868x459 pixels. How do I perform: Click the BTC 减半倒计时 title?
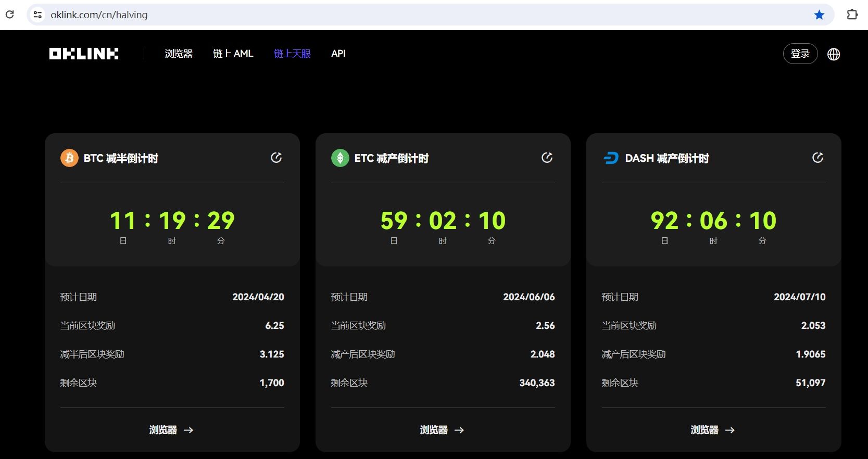click(x=121, y=158)
